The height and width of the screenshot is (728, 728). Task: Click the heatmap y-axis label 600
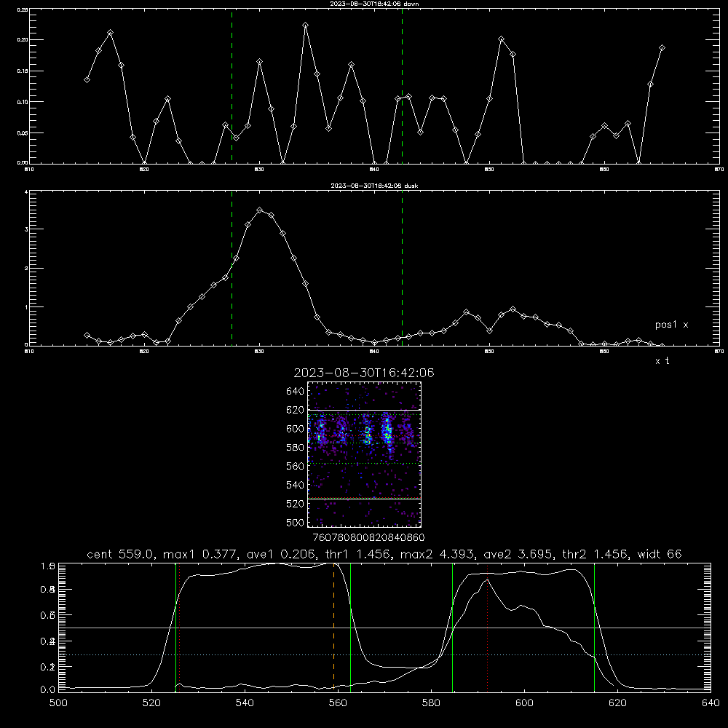(296, 429)
